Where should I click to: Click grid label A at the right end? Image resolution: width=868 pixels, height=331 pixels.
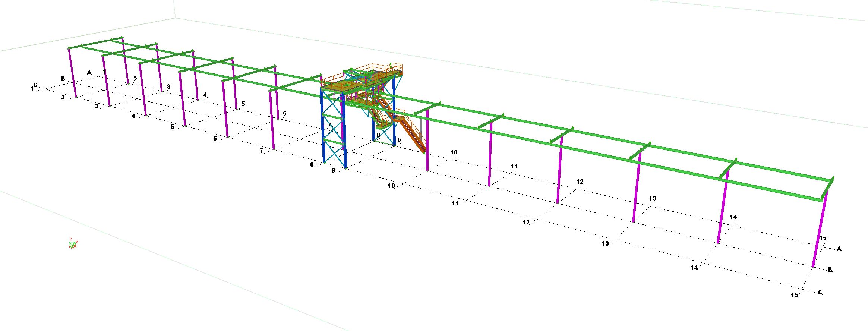(839, 249)
